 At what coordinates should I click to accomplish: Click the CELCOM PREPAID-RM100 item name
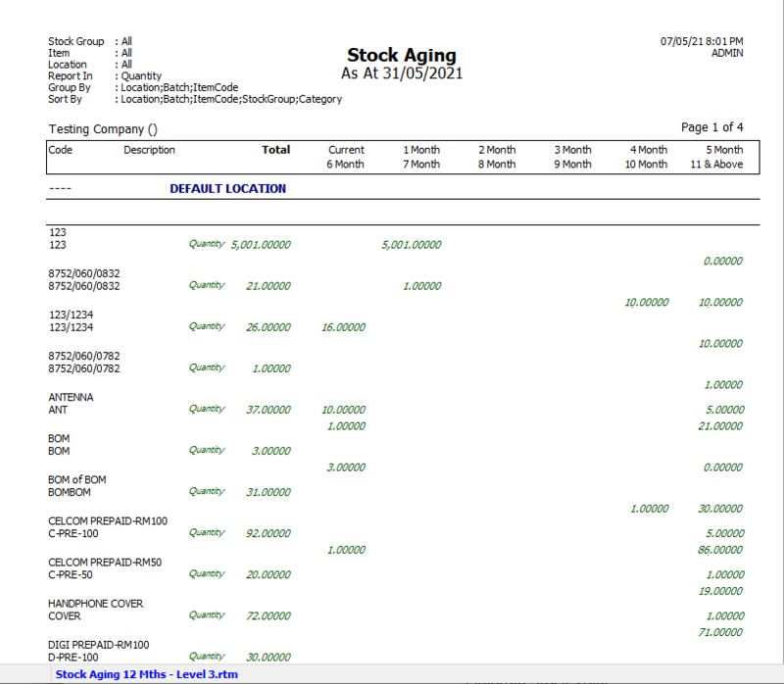(108, 520)
